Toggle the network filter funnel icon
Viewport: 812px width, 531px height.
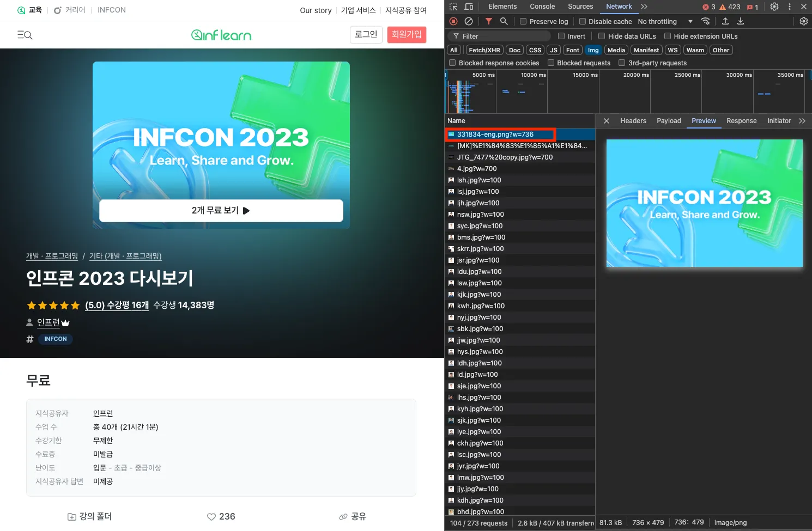pyautogui.click(x=489, y=21)
